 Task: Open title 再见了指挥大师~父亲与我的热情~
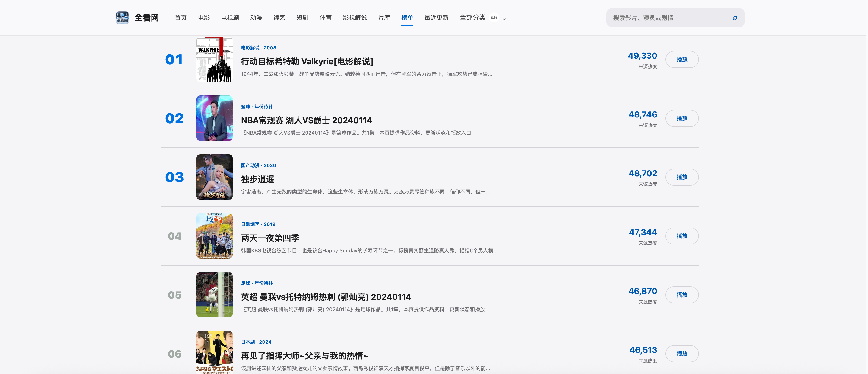coord(305,356)
